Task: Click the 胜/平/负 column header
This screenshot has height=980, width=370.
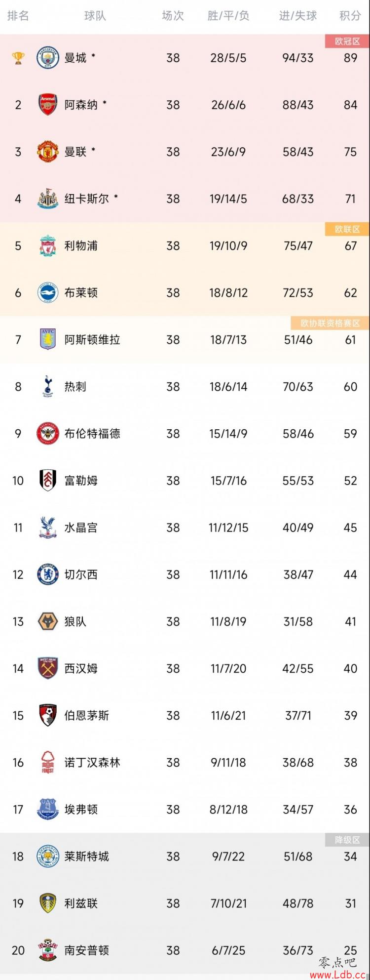Action: 228,16
